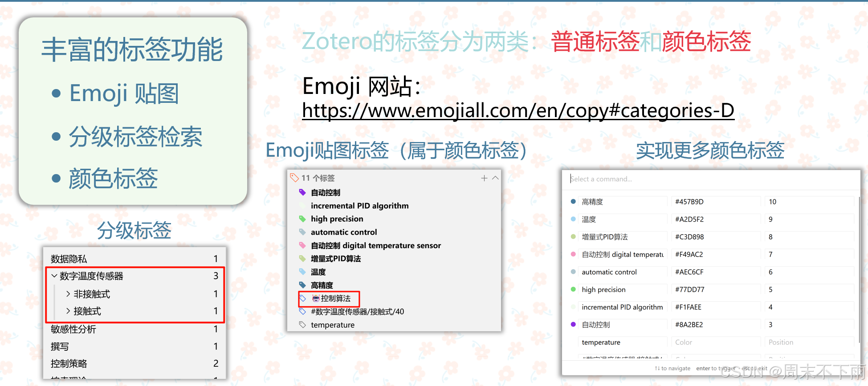Collapse the tags panel with the up chevron

(495, 178)
